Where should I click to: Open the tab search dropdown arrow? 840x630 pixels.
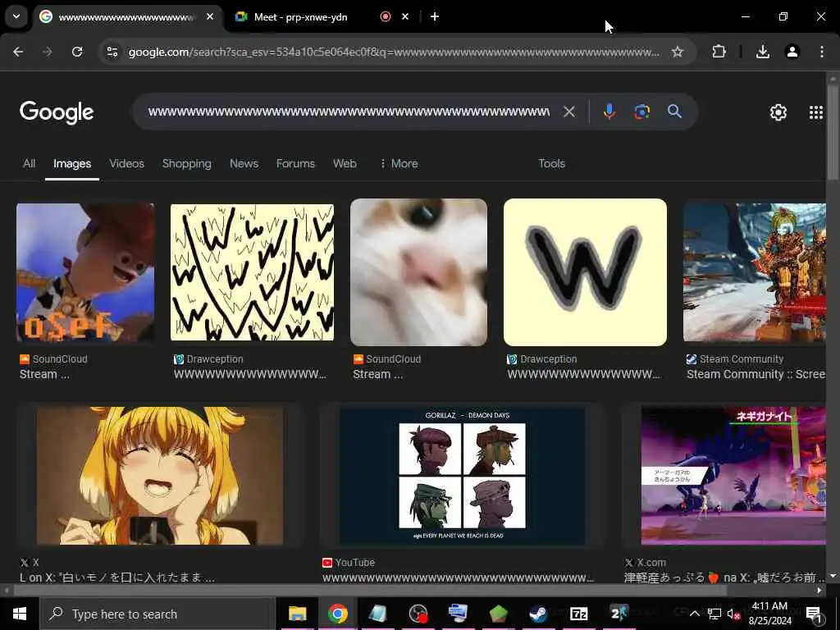(x=16, y=16)
